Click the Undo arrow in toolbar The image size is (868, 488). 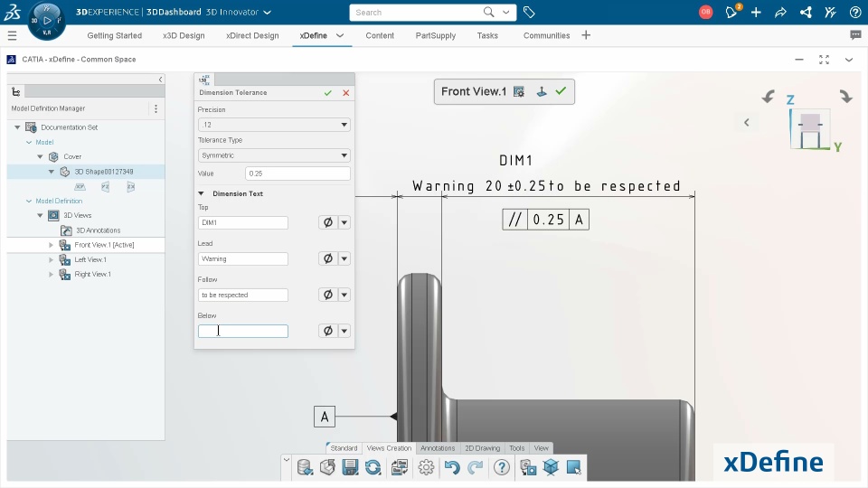pyautogui.click(x=452, y=467)
